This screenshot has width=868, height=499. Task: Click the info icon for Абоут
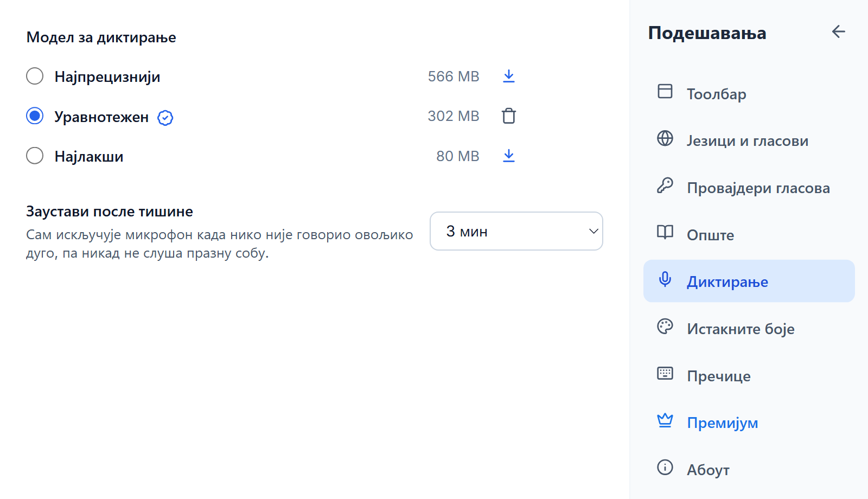pos(665,467)
